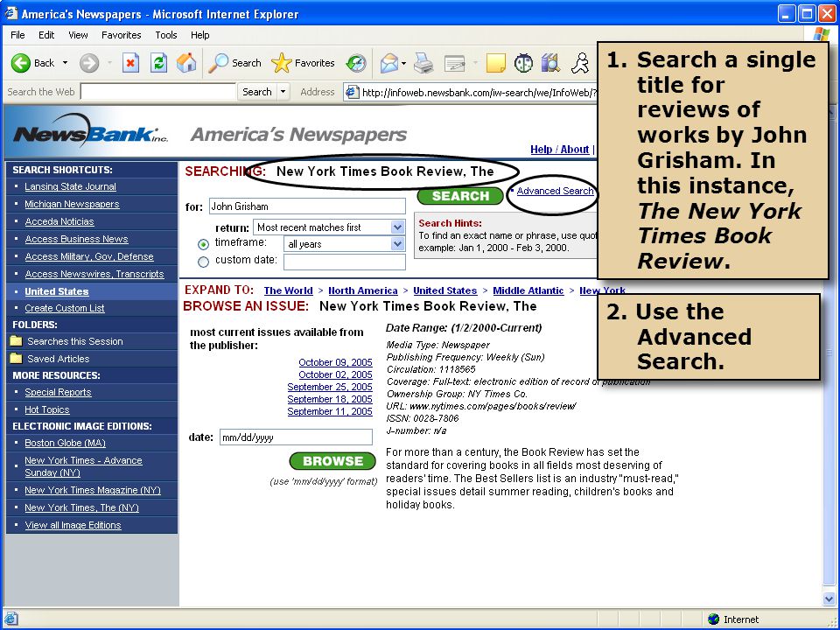Open Acceda Noticias shortcut
840x630 pixels.
click(x=59, y=221)
